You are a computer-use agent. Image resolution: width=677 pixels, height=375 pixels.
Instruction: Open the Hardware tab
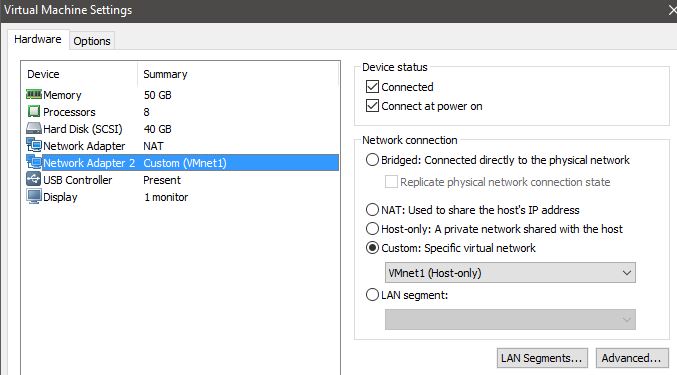click(38, 39)
